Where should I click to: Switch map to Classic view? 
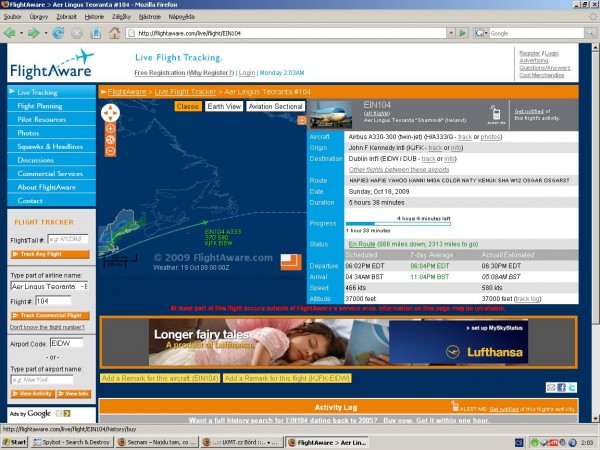(x=188, y=106)
